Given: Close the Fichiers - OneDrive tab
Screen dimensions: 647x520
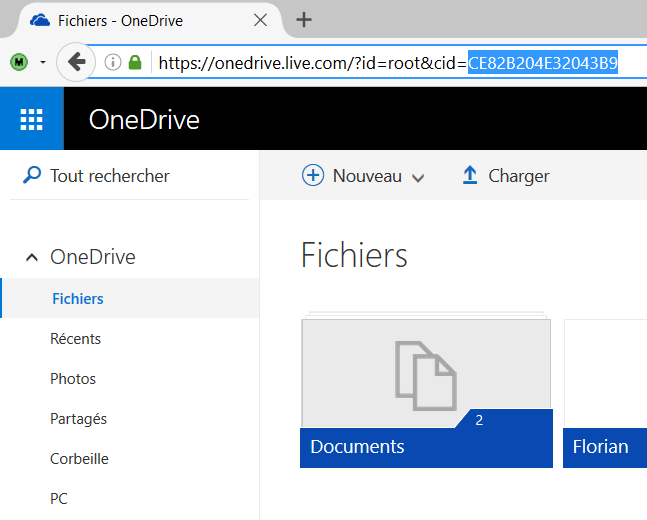Looking at the screenshot, I should coord(261,20).
